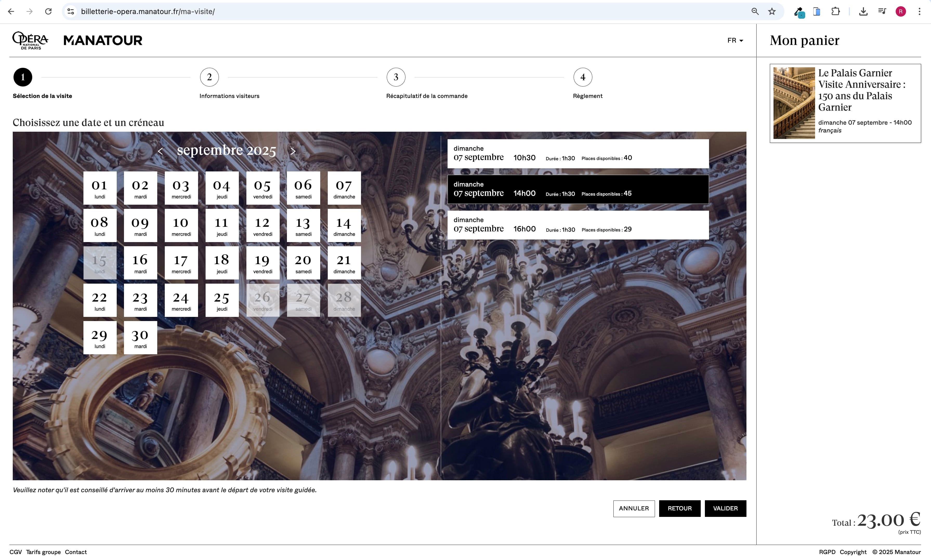The height and width of the screenshot is (560, 931).
Task: Go to step 3 Récapitulatif de la commande
Action: pyautogui.click(x=396, y=77)
